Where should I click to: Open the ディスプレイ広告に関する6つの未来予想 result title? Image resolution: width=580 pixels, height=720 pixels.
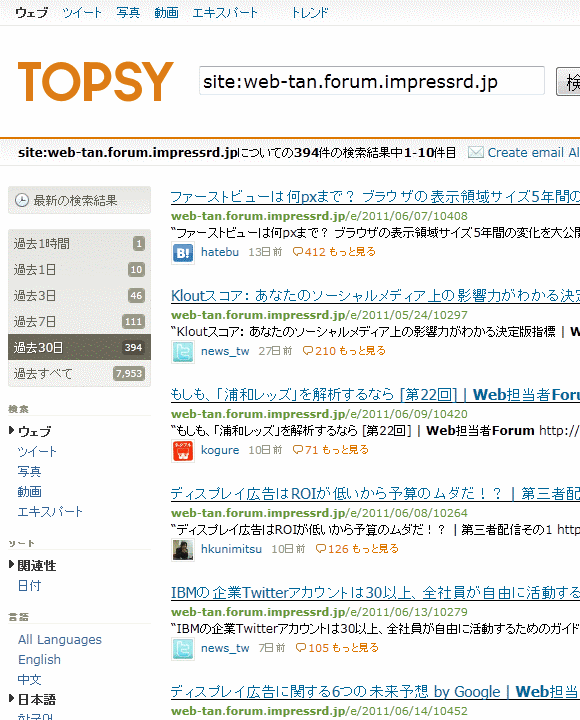[x=374, y=692]
